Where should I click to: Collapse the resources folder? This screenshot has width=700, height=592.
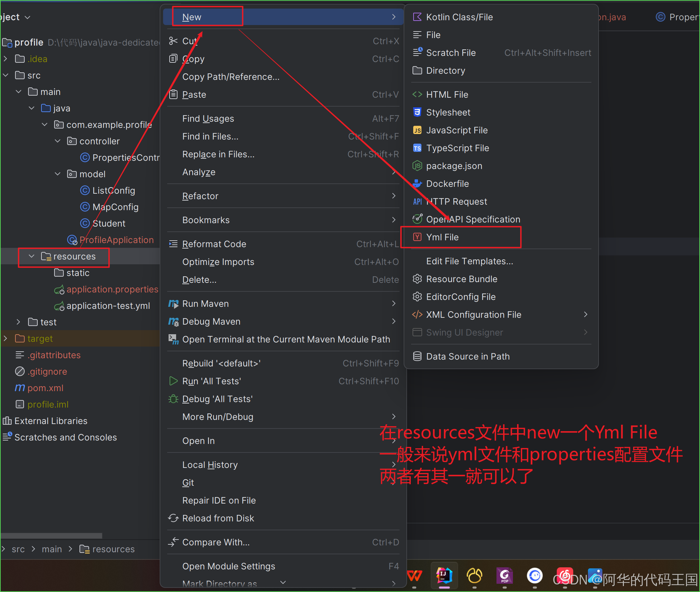click(32, 256)
